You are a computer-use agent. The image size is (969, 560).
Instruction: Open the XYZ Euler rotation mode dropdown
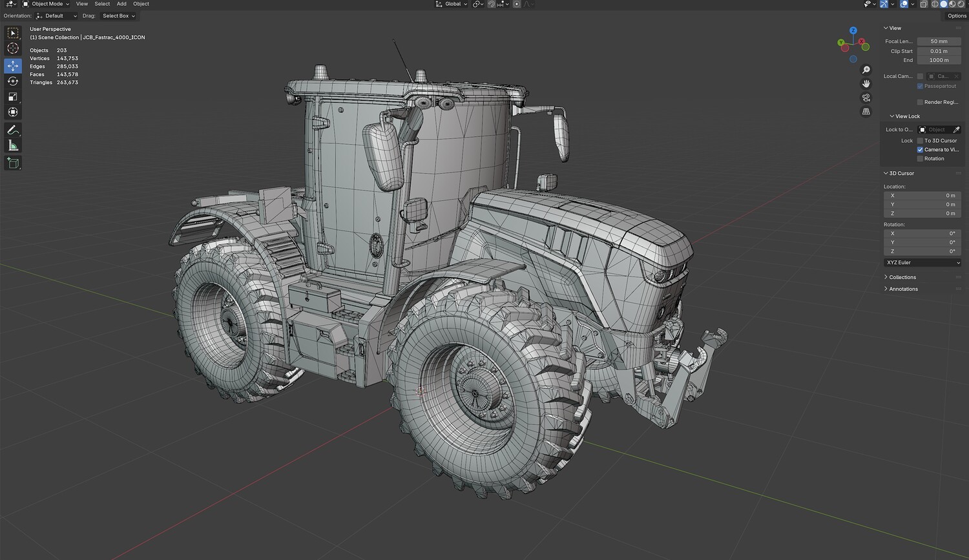coord(922,263)
